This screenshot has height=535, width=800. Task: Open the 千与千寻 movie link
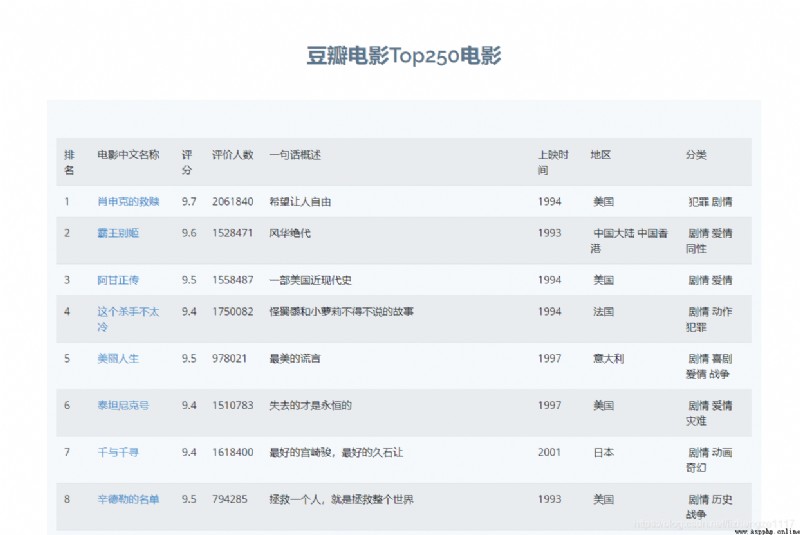(x=118, y=452)
